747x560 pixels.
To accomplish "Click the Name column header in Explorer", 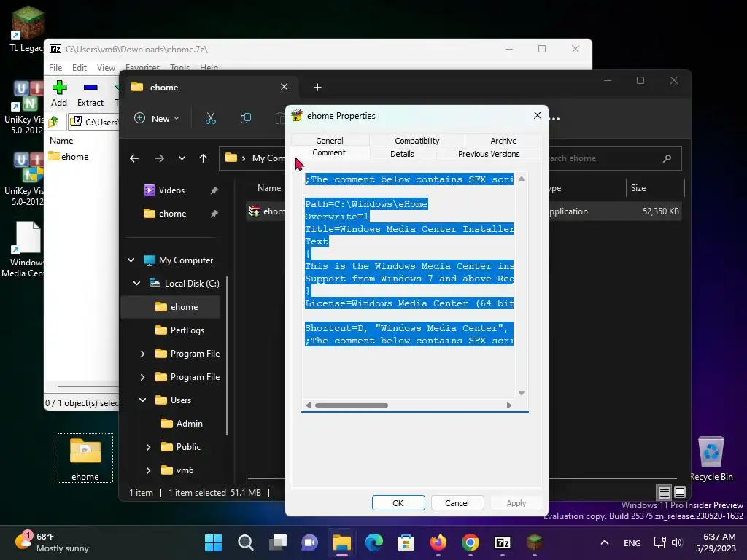I will pyautogui.click(x=269, y=188).
